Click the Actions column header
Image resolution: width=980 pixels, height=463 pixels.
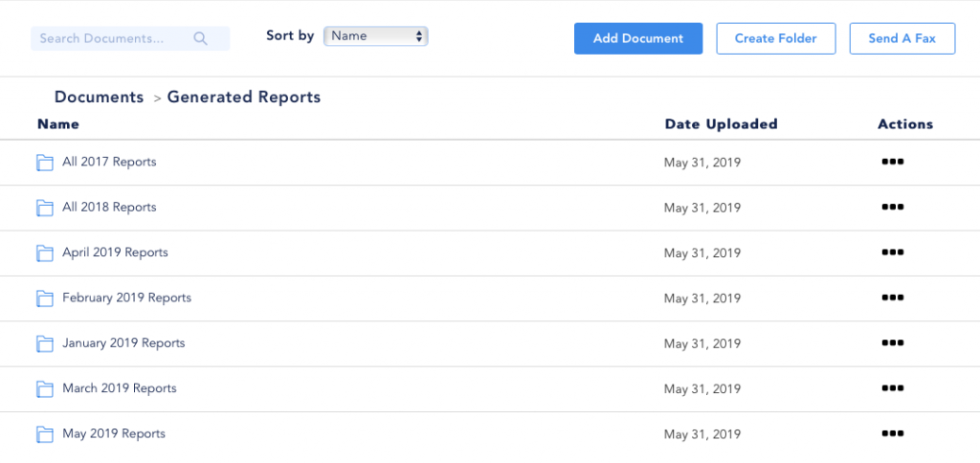point(905,124)
